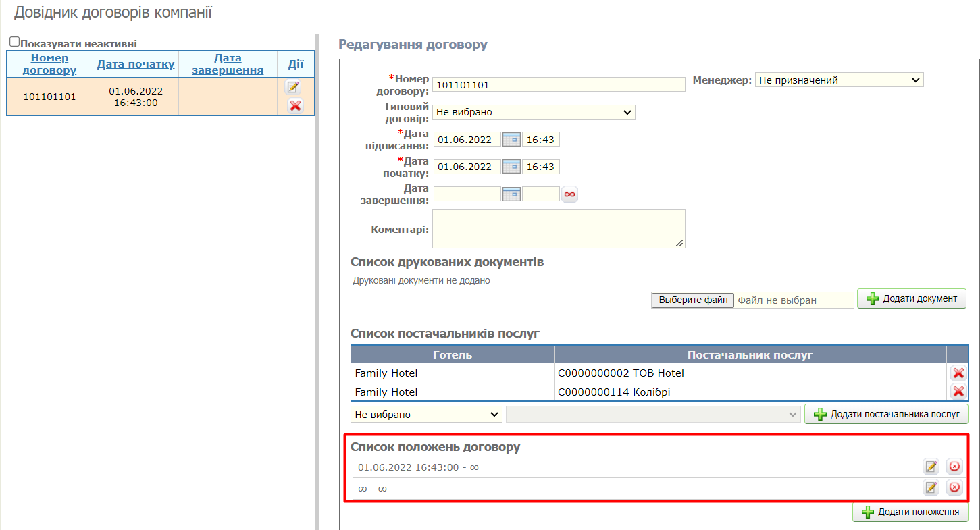Delete the ∞ - ∞ contract provision
This screenshot has height=530, width=980.
[x=954, y=487]
